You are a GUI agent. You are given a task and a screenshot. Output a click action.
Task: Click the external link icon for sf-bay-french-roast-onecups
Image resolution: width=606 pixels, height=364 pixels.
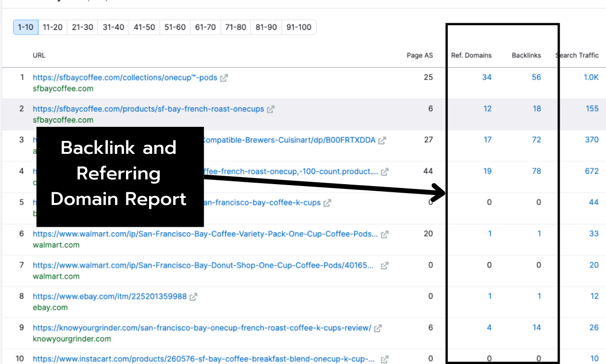click(x=270, y=108)
